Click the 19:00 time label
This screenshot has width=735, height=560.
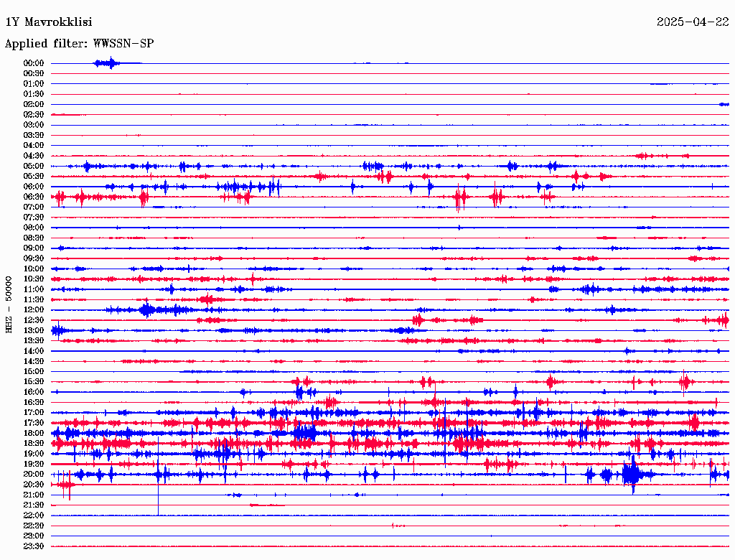(x=34, y=454)
